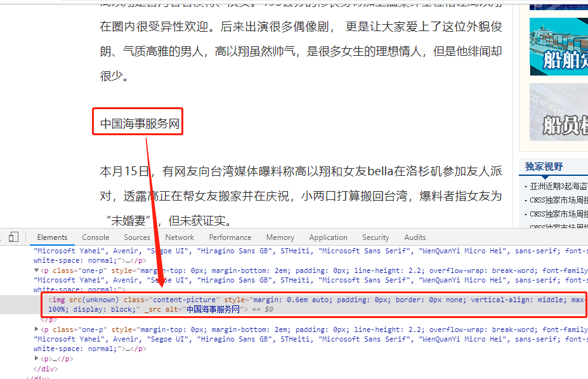Collapse the expanded one-p paragraph node
This screenshot has height=379, width=588.
pyautogui.click(x=36, y=270)
